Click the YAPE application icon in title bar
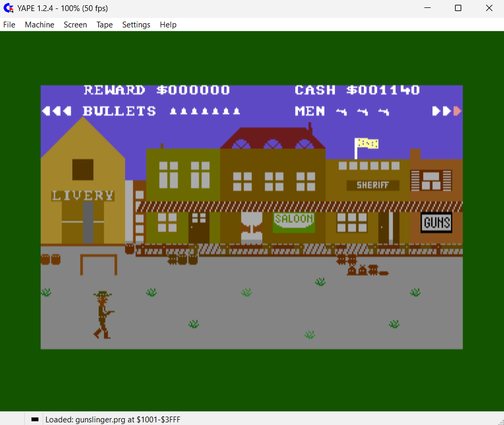 8,8
